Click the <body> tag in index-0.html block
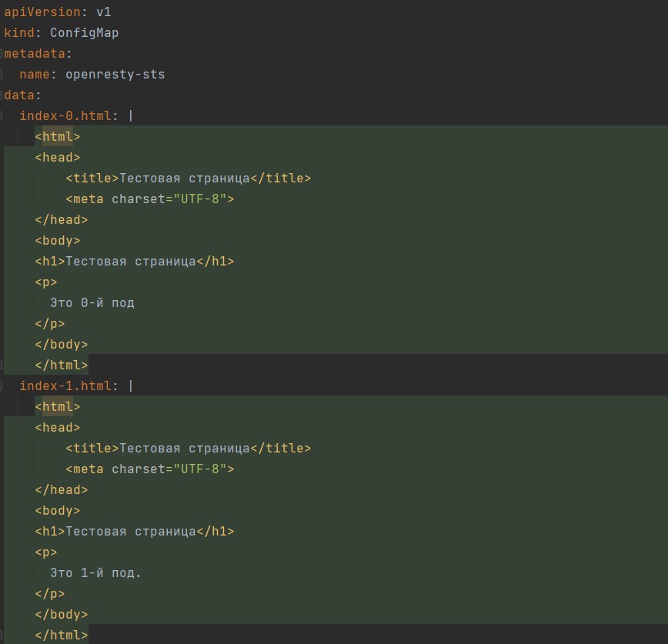668x644 pixels. (58, 241)
